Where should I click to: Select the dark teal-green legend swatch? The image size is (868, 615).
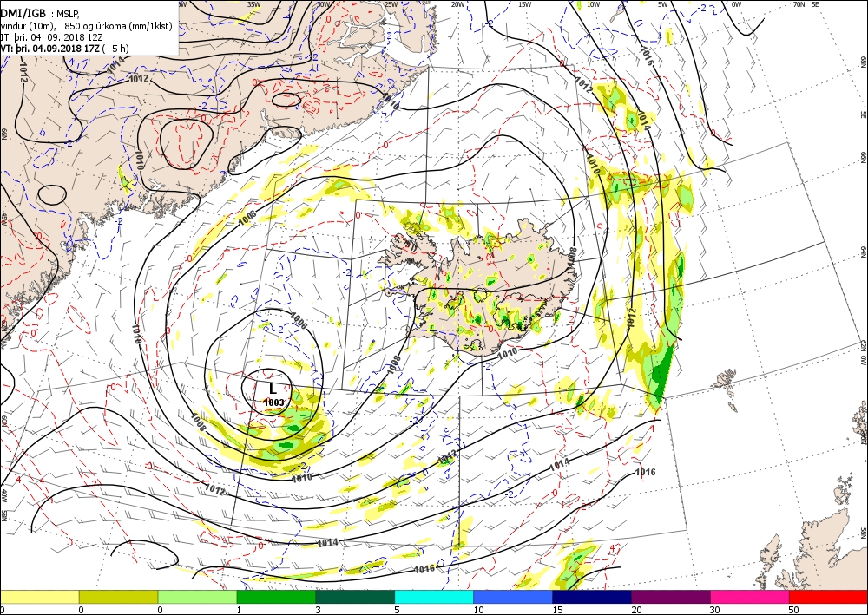pos(355,596)
